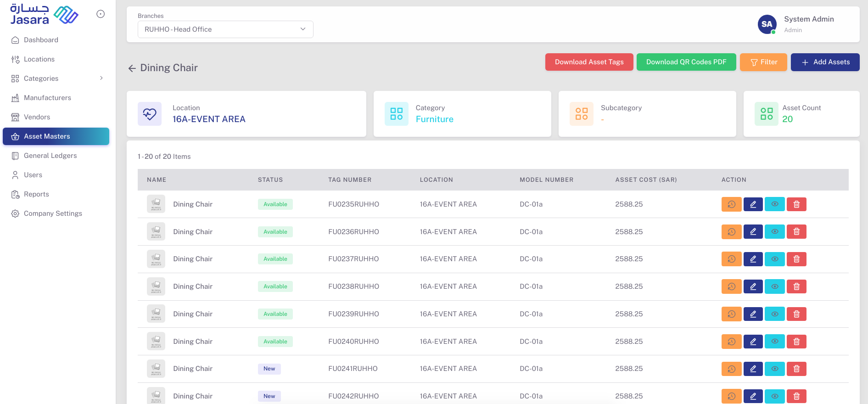
Task: Click SA user avatar
Action: (x=767, y=24)
